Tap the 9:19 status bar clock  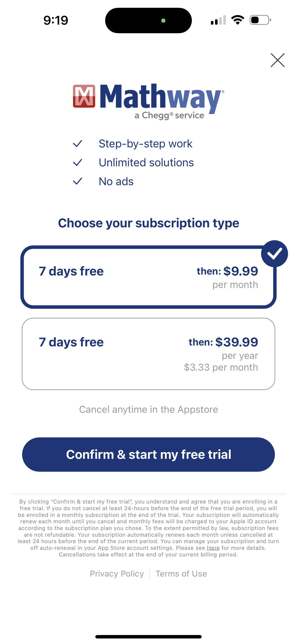(x=56, y=20)
